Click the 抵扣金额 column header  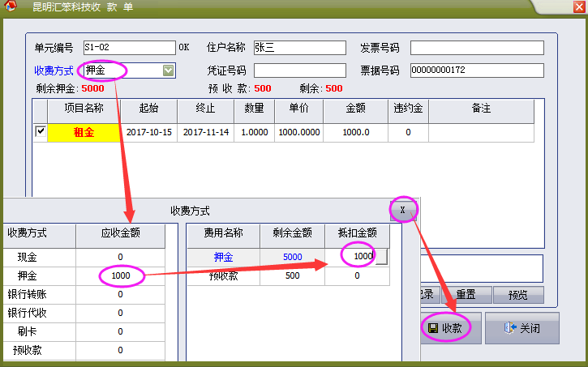(357, 236)
